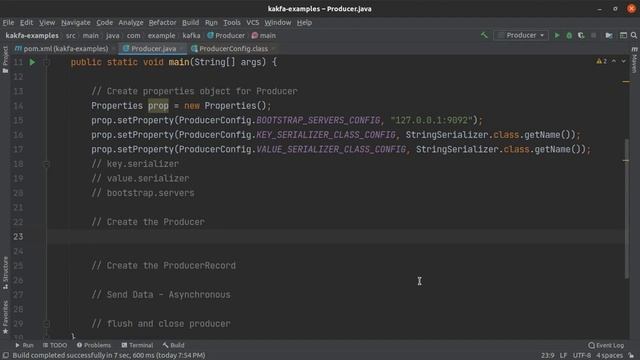Show the Run tool window
This screenshot has width=640, height=360.
[24, 345]
